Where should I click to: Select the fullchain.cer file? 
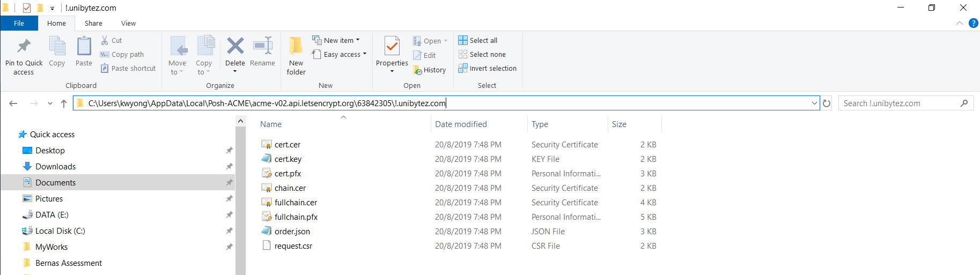[x=296, y=202]
